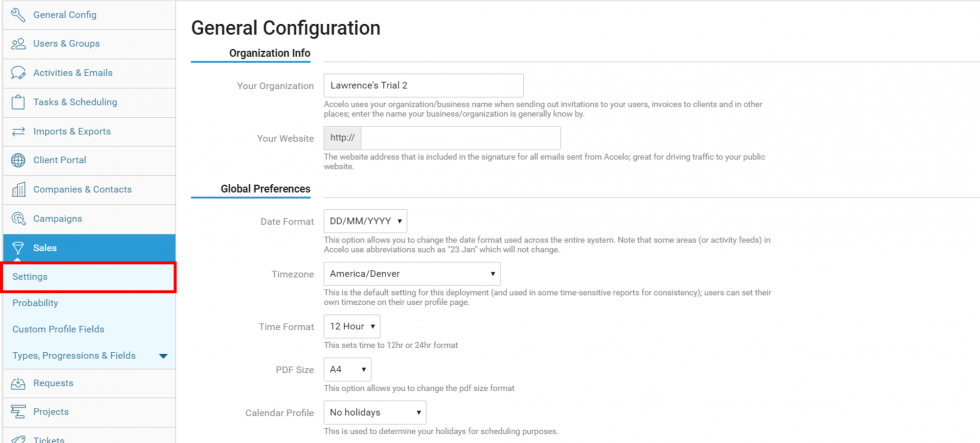Click the Activities & Emails chat icon
980x443 pixels.
coord(18,72)
